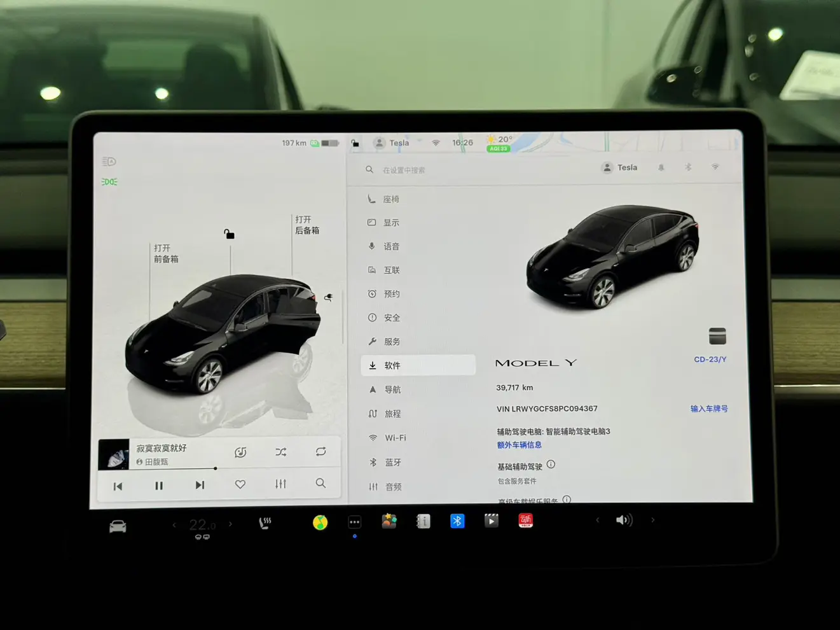Toggle the car lock icon above vehicle
This screenshot has width=840, height=630.
229,234
